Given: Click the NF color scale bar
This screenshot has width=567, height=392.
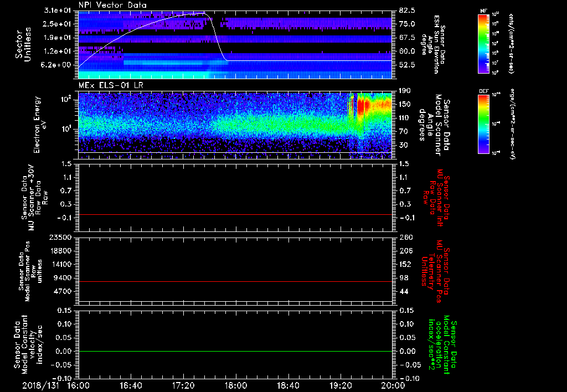Looking at the screenshot, I should (482, 44).
